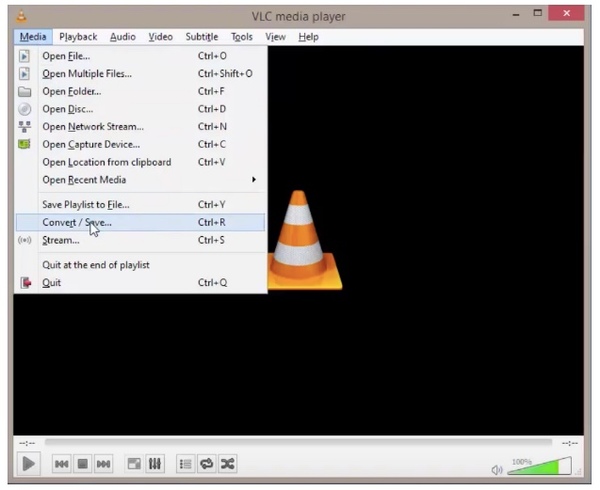The image size is (600, 490).
Task: Toggle the shuffle/random button
Action: (x=228, y=464)
